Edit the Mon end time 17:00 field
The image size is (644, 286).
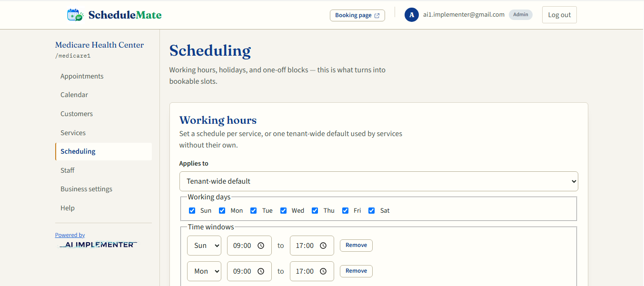[x=312, y=271]
